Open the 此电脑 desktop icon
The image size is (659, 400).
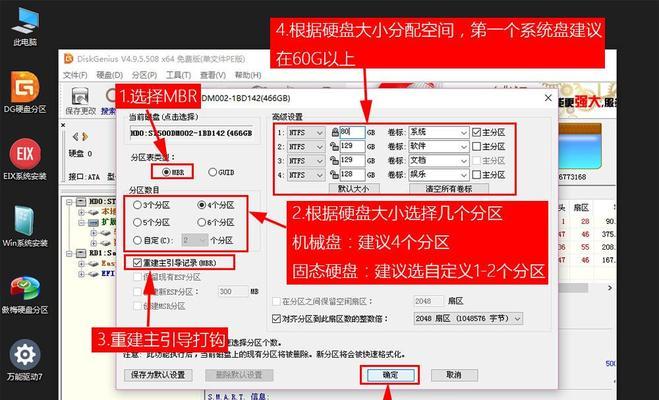coord(25,26)
